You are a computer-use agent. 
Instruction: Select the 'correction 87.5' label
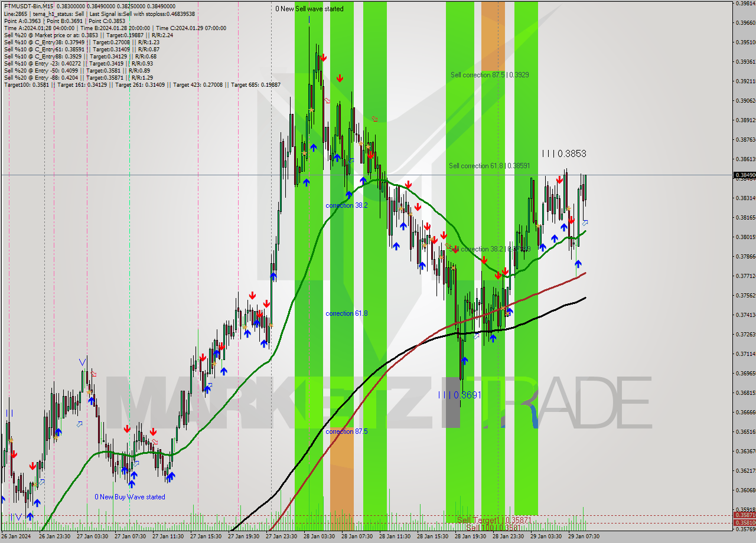(347, 431)
